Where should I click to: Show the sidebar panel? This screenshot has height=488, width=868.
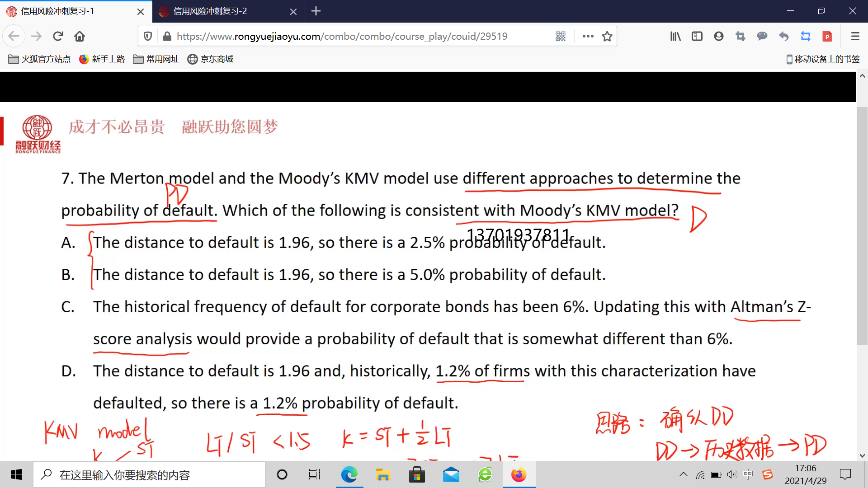[x=697, y=36]
